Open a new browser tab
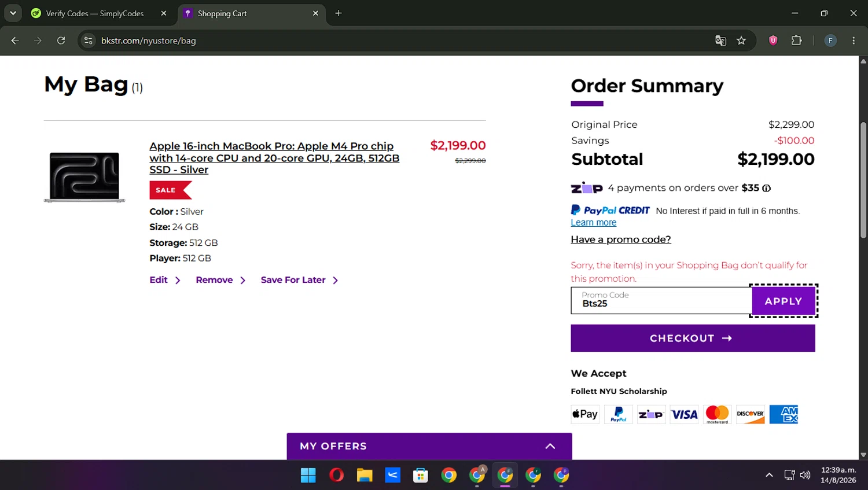This screenshot has height=490, width=868. (339, 13)
